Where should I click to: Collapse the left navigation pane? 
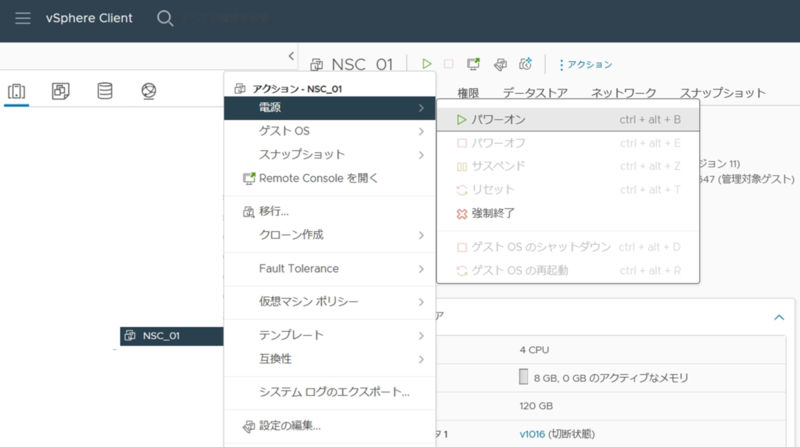[291, 56]
